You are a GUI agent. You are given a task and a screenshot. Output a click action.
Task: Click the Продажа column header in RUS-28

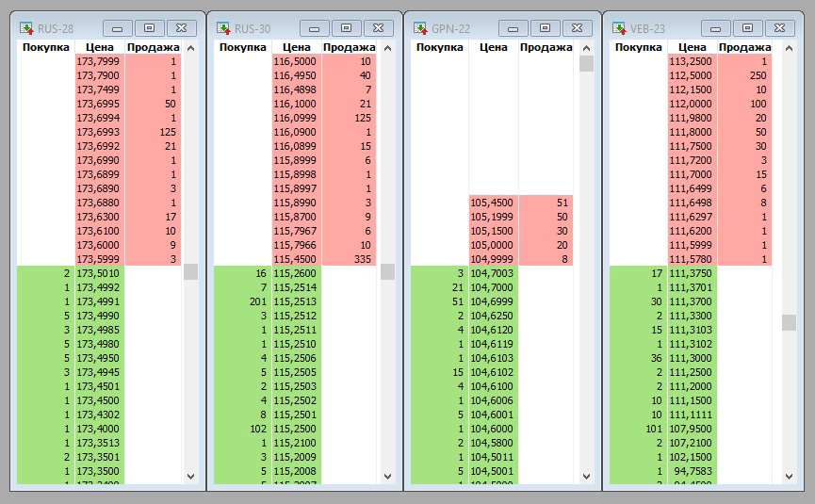click(x=154, y=47)
